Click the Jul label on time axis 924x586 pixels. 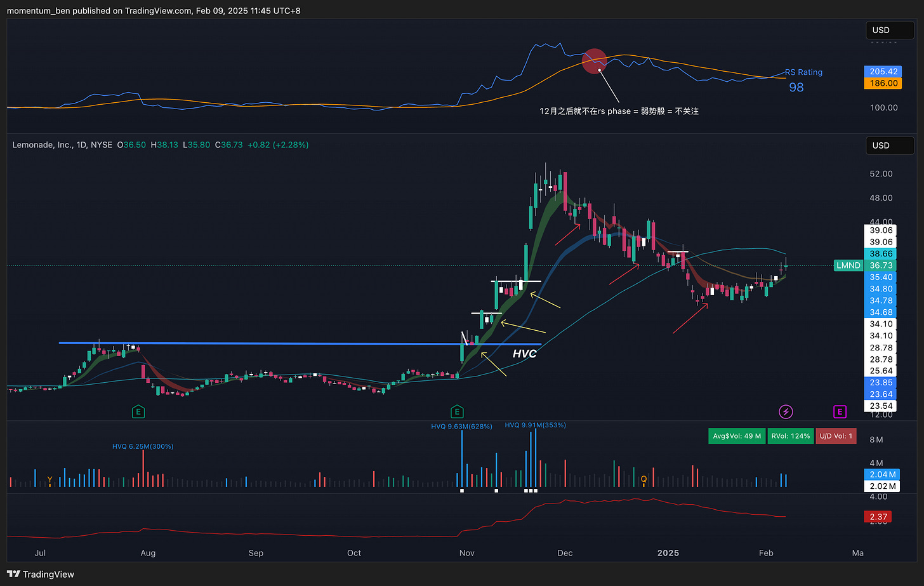(40, 553)
